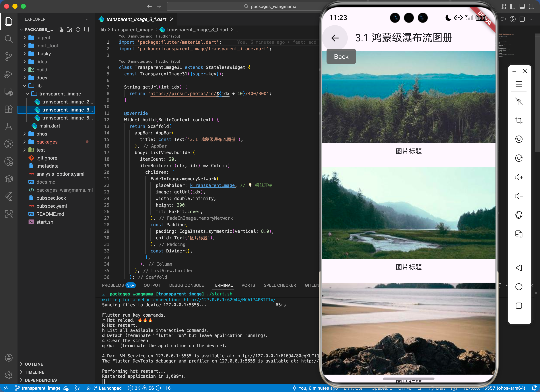Toggle the bottom panel layout button
This screenshot has width=540, height=392.
coord(522,6)
